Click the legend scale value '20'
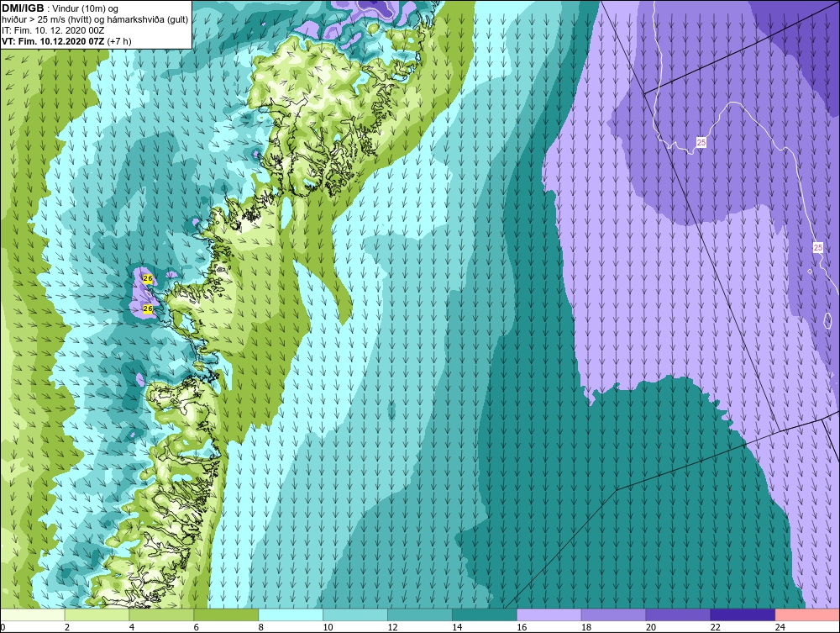 651,627
